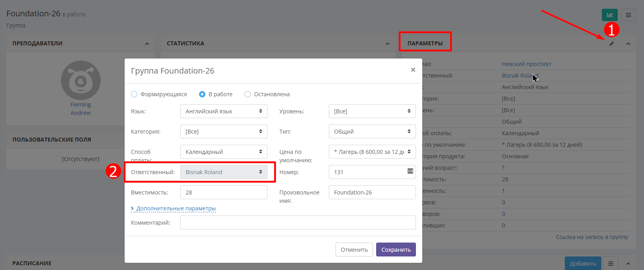Click the Отменить button
The image size is (644, 270).
pyautogui.click(x=354, y=250)
